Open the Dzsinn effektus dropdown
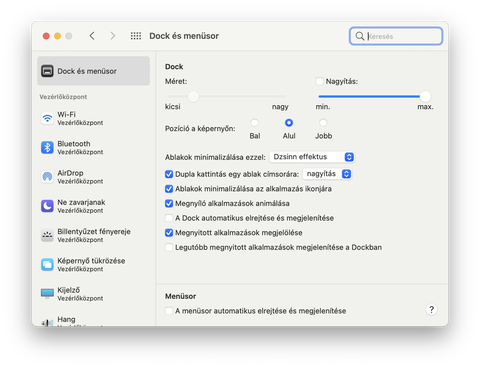The image size is (480, 368). click(x=312, y=157)
